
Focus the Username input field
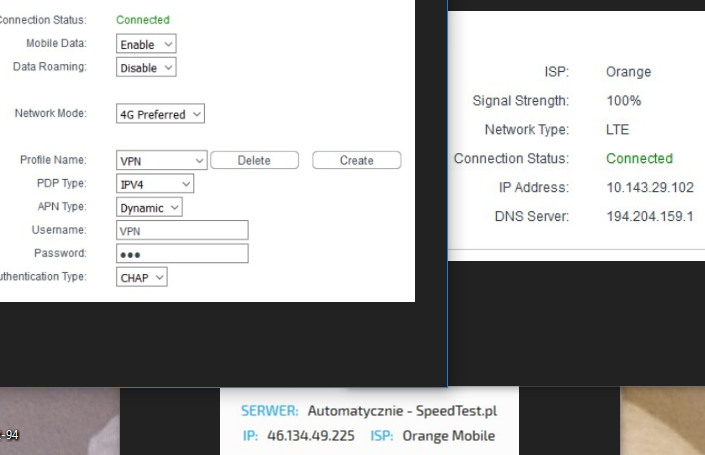click(x=181, y=231)
